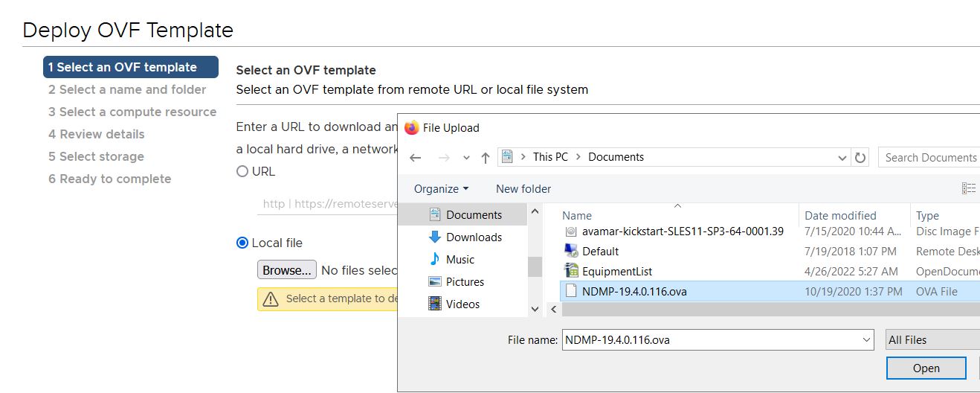The width and height of the screenshot is (980, 393).
Task: Click the Music note icon
Action: coord(435,260)
